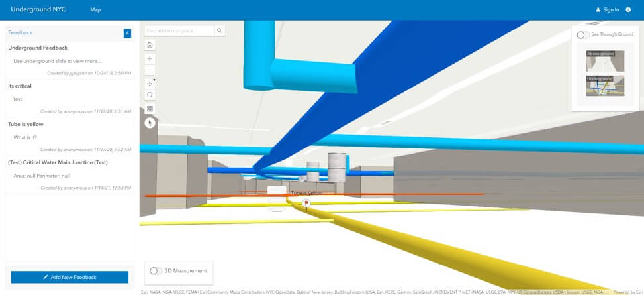Screen dimensions: 644x295
Task: Select the rotate navigation tool
Action: click(150, 95)
